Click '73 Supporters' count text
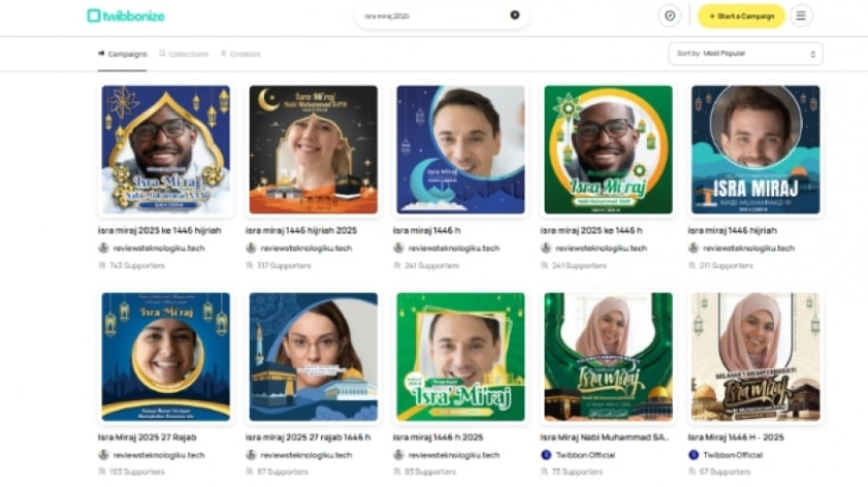868x487 pixels. pos(577,472)
